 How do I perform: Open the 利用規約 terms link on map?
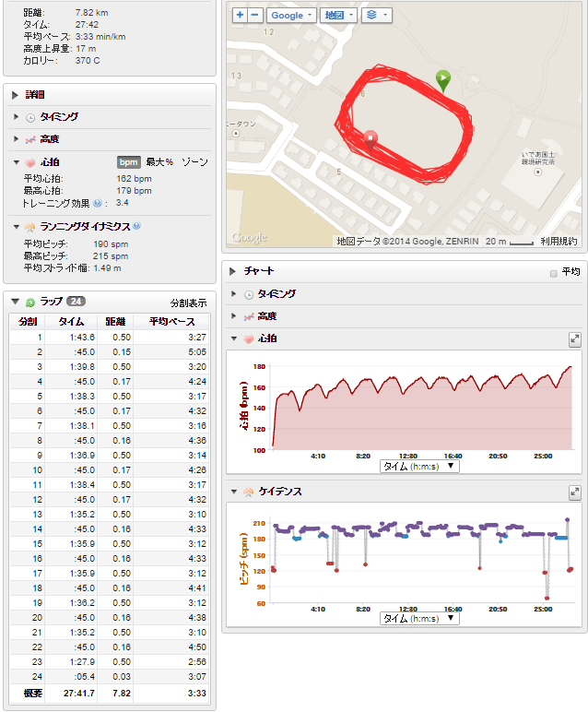pyautogui.click(x=559, y=242)
